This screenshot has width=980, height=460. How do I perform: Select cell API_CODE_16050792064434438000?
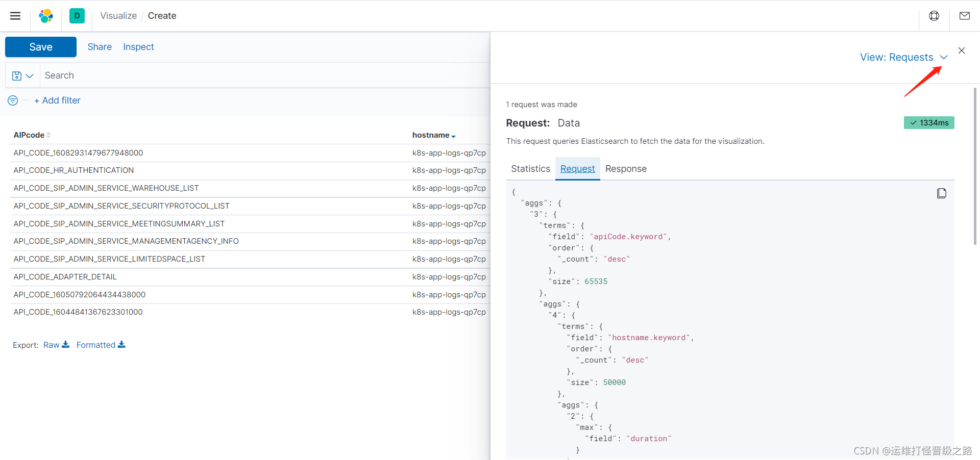coord(80,295)
